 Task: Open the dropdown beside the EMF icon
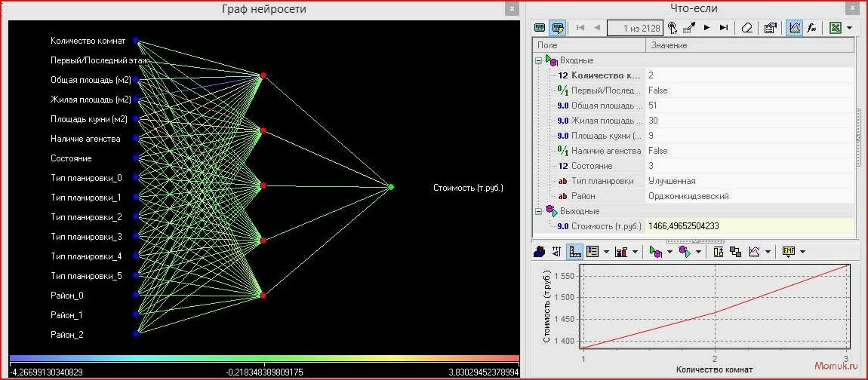[x=802, y=252]
